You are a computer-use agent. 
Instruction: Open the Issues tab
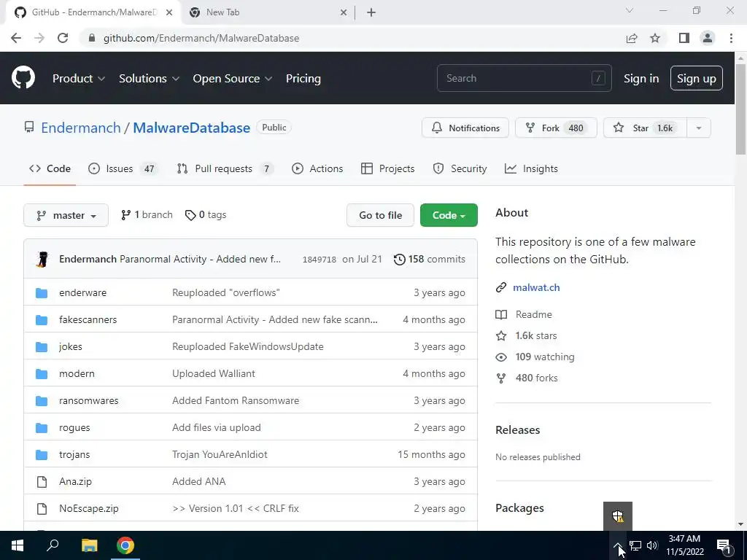pyautogui.click(x=123, y=168)
